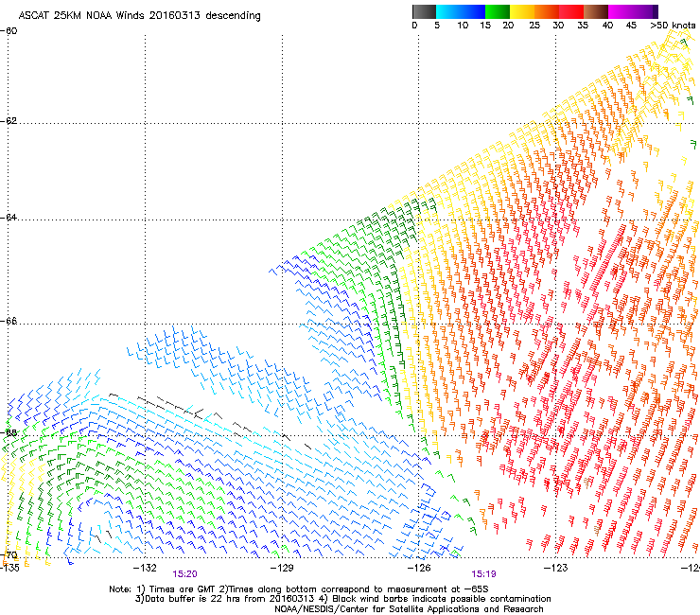The width and height of the screenshot is (700, 615).
Task: Click the -66 latitude axis label
Action: (9, 321)
